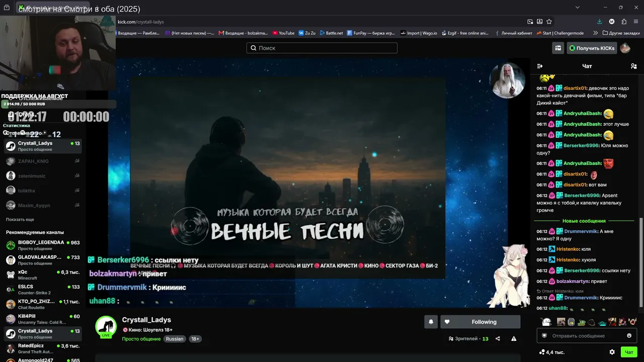Send message with the green Чат button
This screenshot has width=644, height=362.
[629, 352]
